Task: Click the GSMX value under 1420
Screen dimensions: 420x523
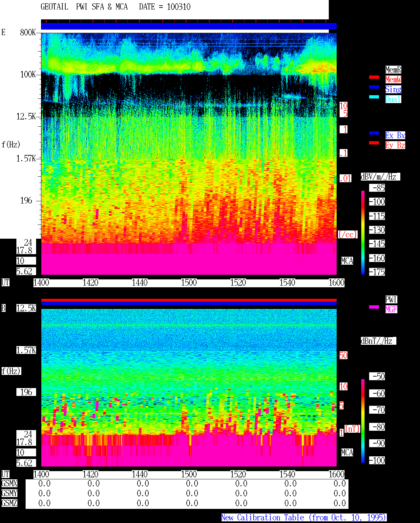Action: tap(94, 484)
